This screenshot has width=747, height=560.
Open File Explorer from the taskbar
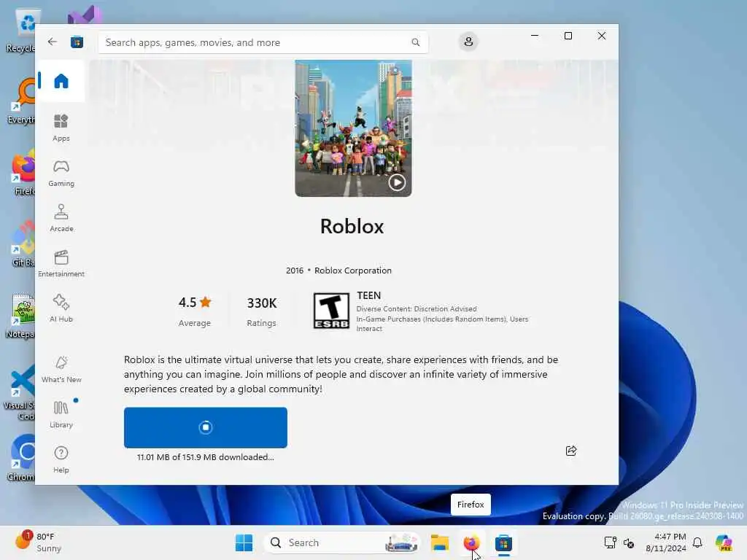tap(440, 542)
